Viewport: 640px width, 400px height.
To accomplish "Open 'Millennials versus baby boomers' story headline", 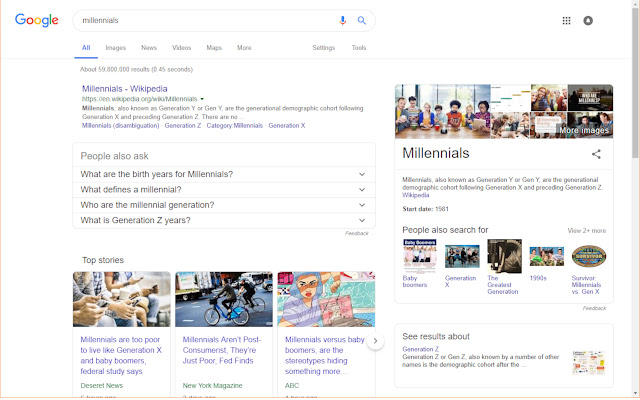I will pyautogui.click(x=324, y=355).
